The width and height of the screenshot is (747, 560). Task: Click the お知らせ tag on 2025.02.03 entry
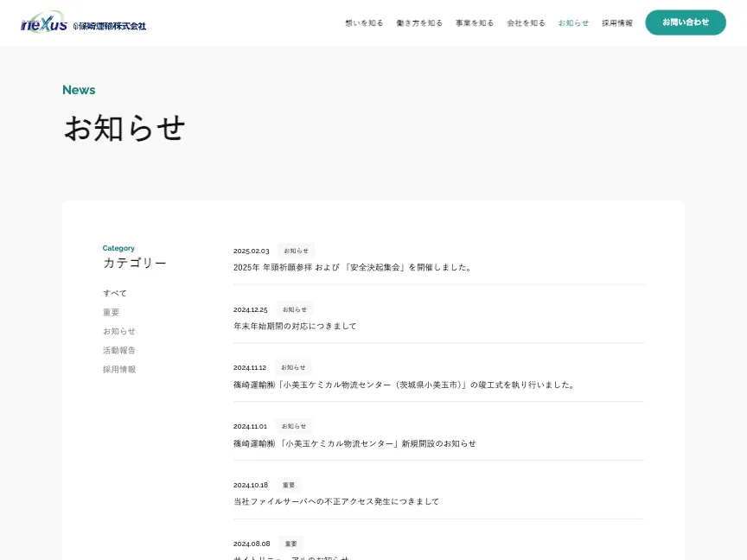coord(296,251)
